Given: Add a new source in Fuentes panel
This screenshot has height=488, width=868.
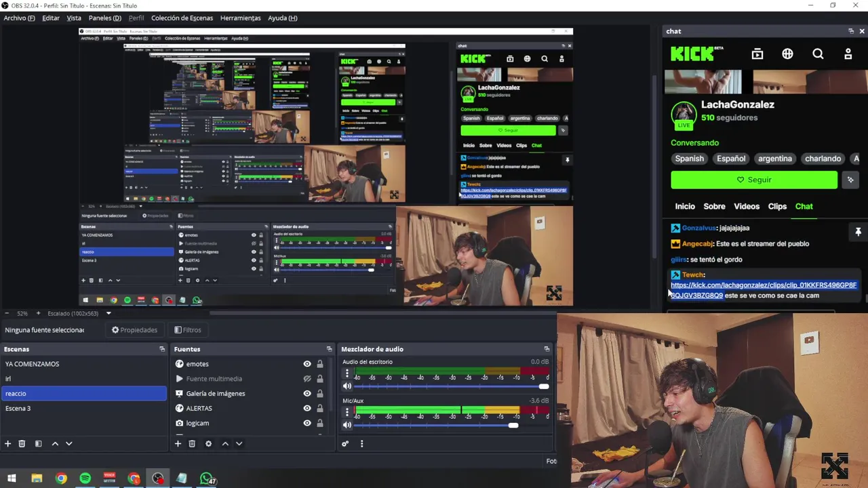Looking at the screenshot, I should [x=178, y=443].
